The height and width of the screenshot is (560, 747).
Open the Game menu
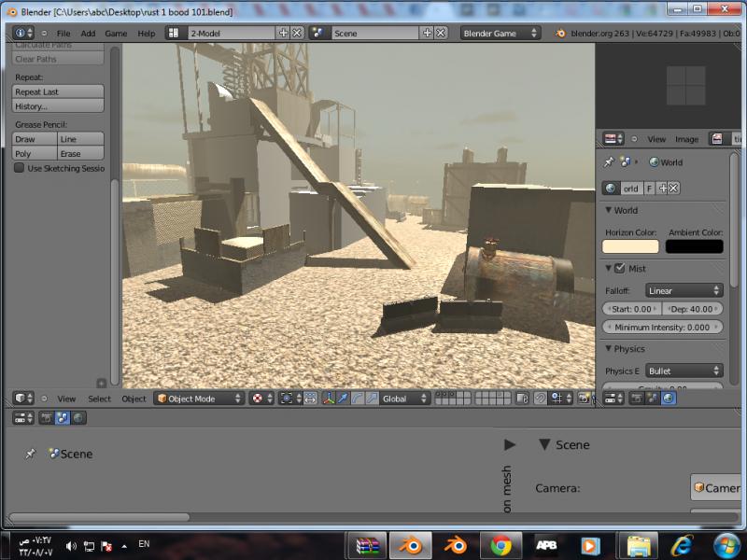116,34
